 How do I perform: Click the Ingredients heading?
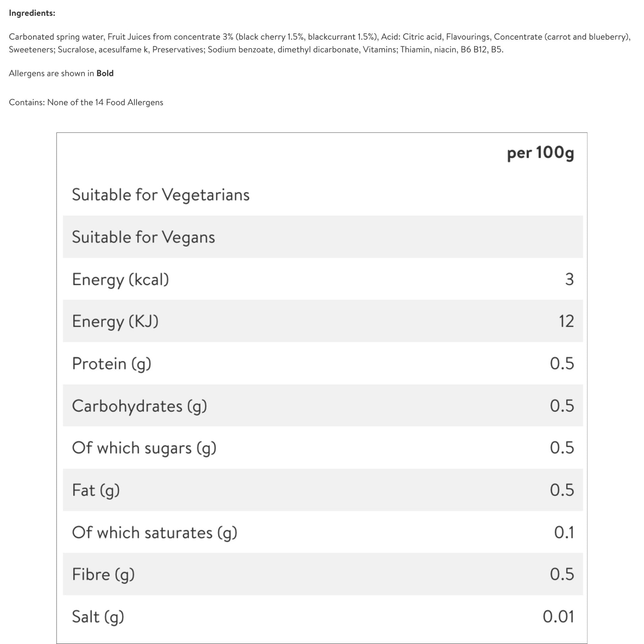(x=32, y=13)
